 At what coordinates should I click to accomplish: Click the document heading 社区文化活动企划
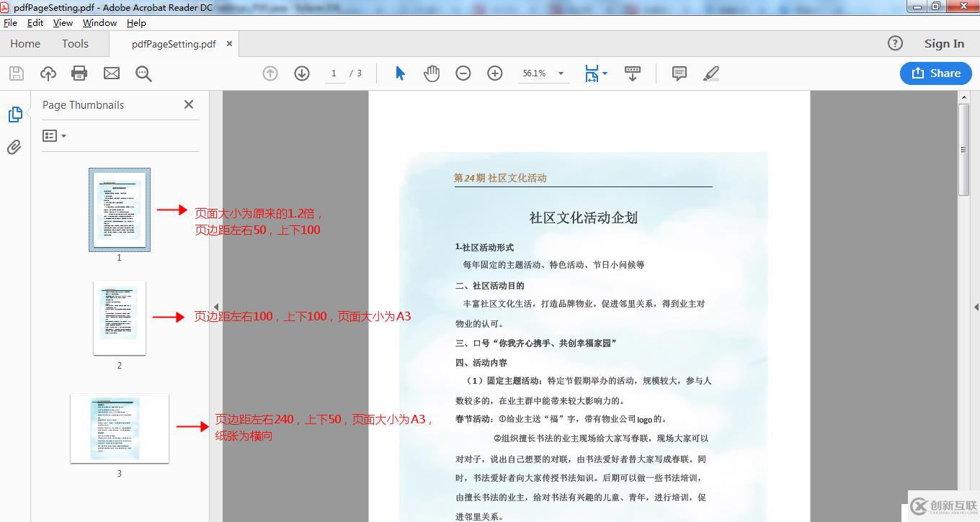click(584, 217)
